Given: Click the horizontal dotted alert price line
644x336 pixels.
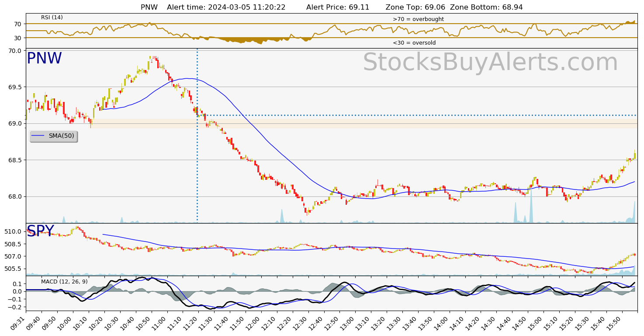Looking at the screenshot, I should coord(417,115).
